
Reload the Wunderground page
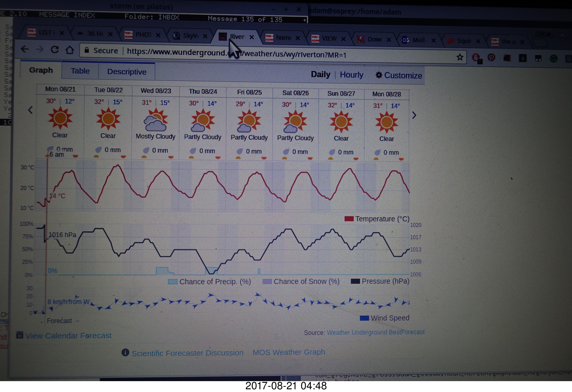tap(54, 50)
